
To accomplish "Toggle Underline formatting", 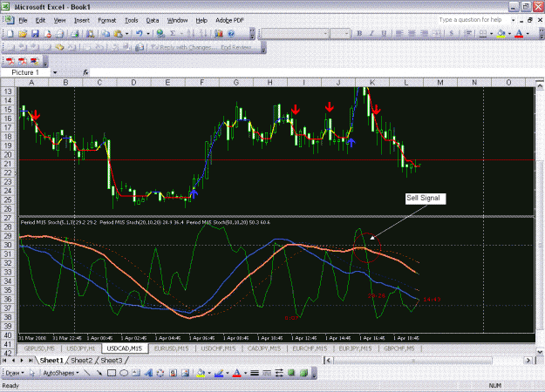I will tap(384, 34).
